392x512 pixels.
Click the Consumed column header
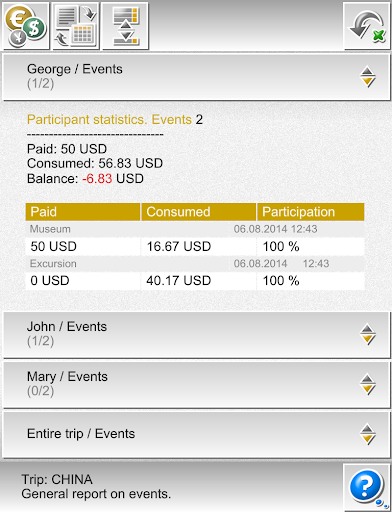coord(199,212)
